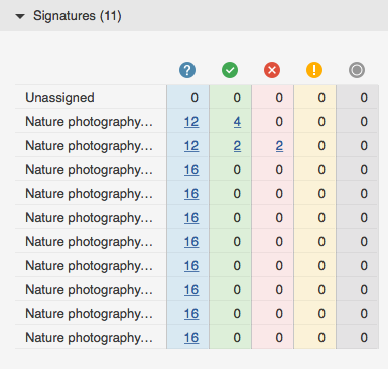The image size is (388, 369).
Task: Open the red column link showing 2
Action: (279, 146)
